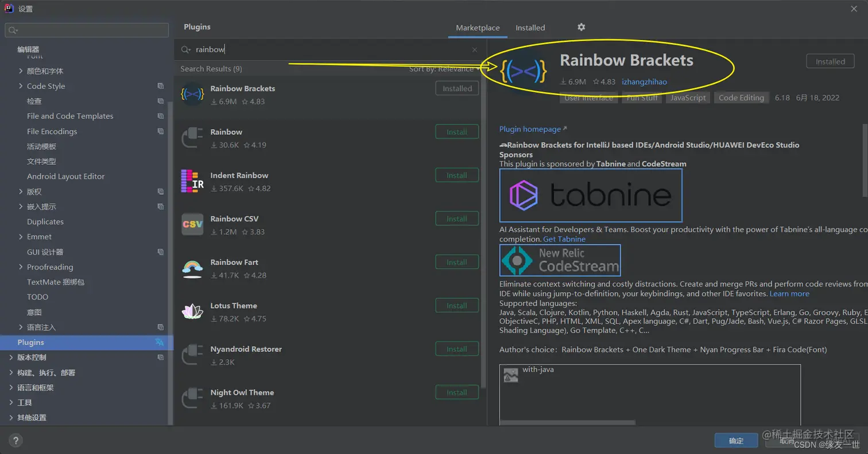Click the Night Owl Theme plug icon
868x454 pixels.
coord(192,398)
